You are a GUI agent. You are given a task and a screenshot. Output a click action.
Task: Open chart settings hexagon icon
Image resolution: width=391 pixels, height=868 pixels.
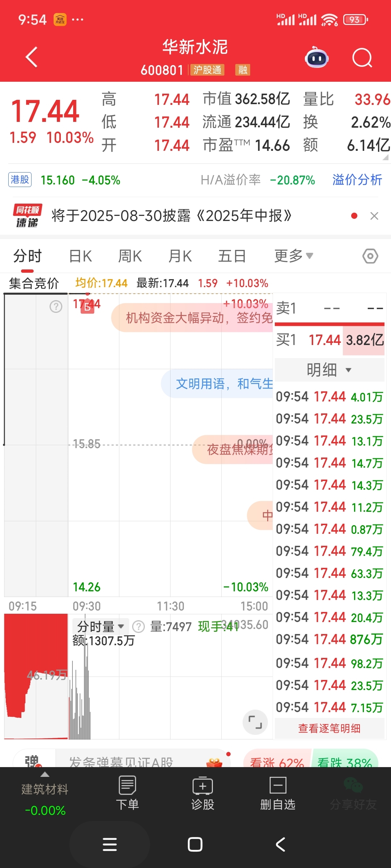[370, 256]
